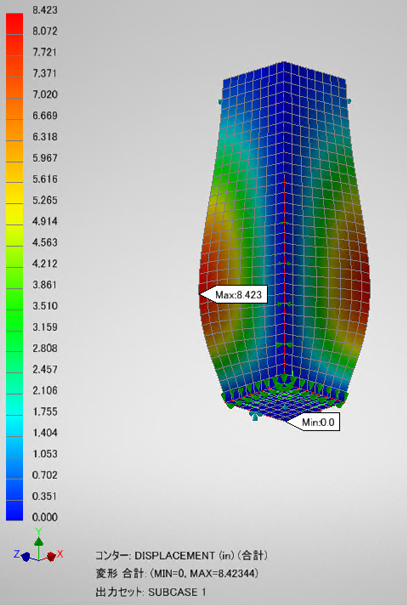
Task: Select the 8.423 legend maximum value
Action: 45,10
